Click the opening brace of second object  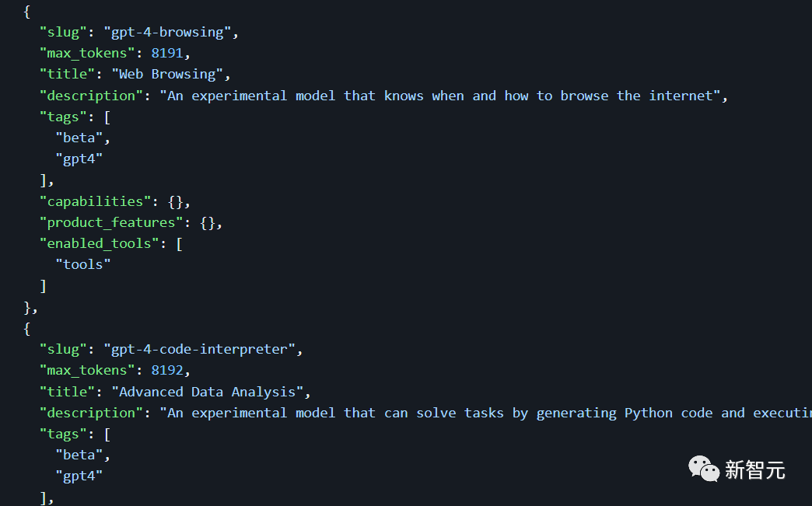pos(27,329)
